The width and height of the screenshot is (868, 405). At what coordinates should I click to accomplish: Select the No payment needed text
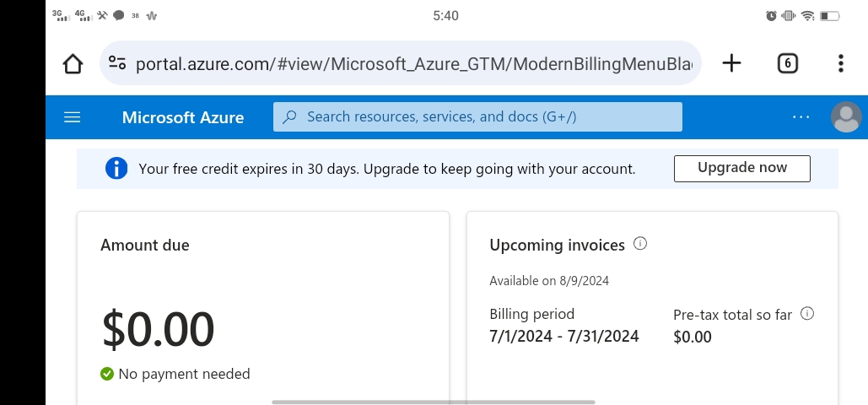[185, 374]
